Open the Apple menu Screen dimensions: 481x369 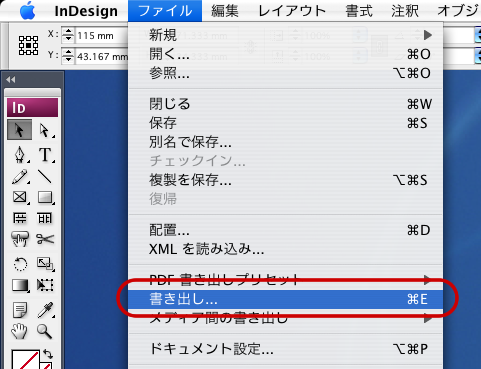point(27,11)
